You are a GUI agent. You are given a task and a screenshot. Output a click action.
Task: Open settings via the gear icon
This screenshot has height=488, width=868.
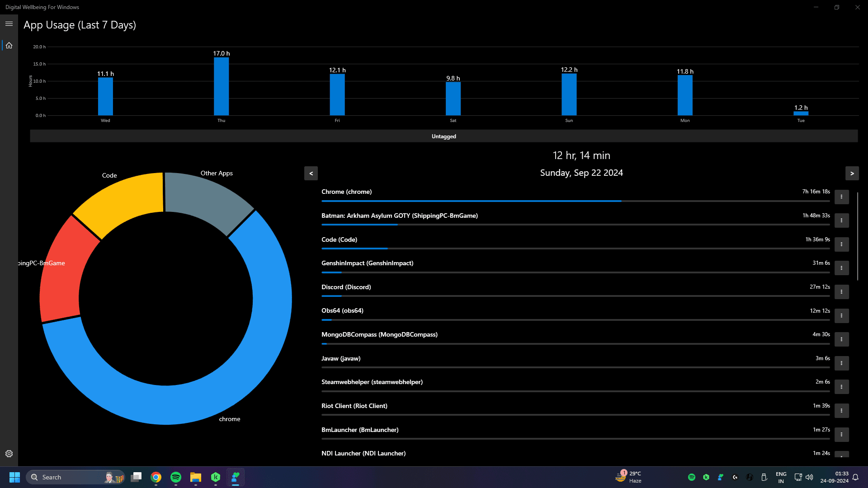(9, 454)
